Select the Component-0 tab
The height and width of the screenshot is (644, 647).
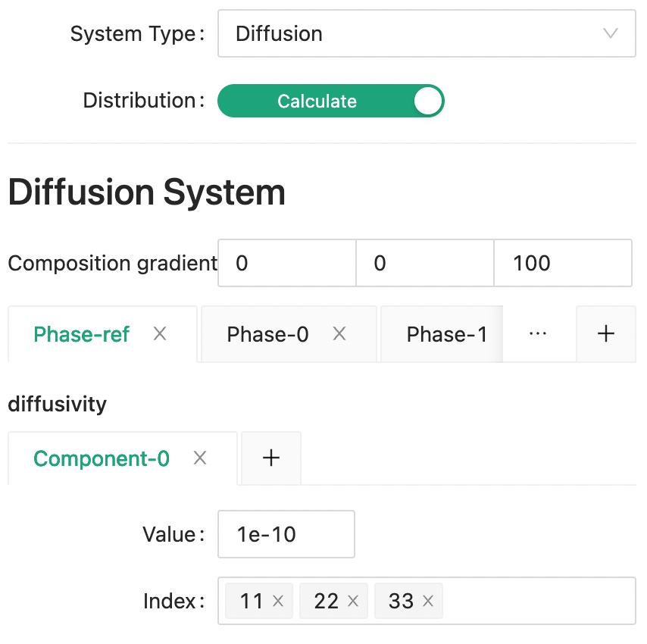(102, 458)
